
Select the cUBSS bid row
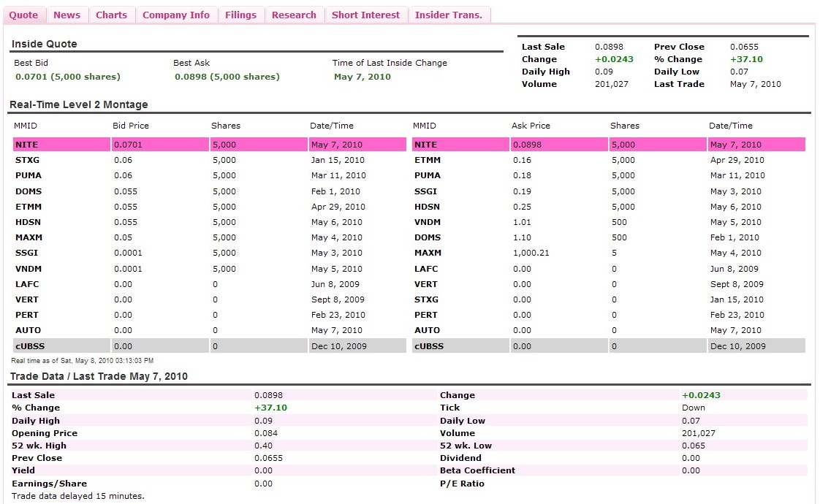tap(30, 346)
